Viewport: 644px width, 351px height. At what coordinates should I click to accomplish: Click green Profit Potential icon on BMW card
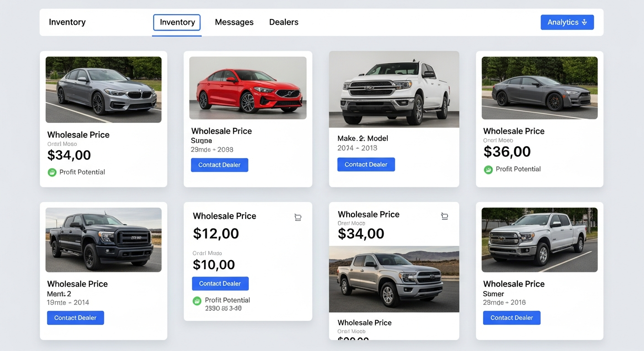(52, 172)
